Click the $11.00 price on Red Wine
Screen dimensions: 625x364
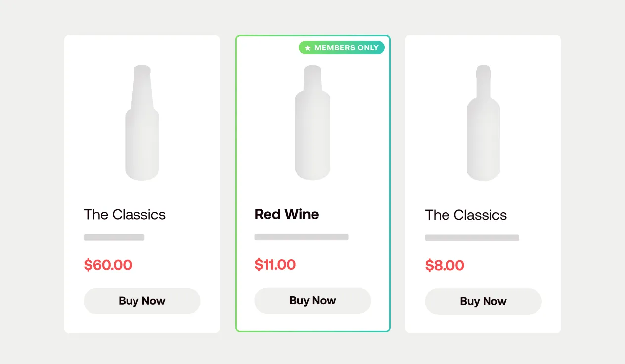[x=275, y=265]
